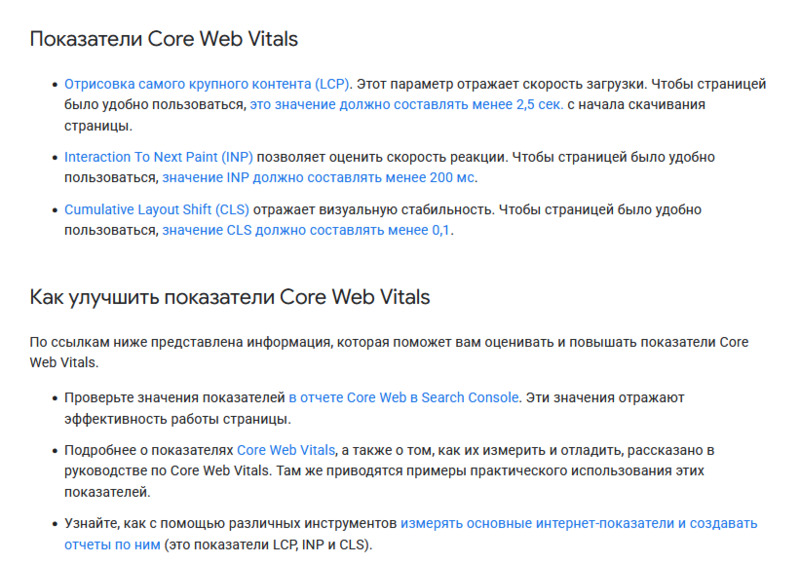
Task: Click text 'отражает визуальную стабильность'
Action: point(373,210)
